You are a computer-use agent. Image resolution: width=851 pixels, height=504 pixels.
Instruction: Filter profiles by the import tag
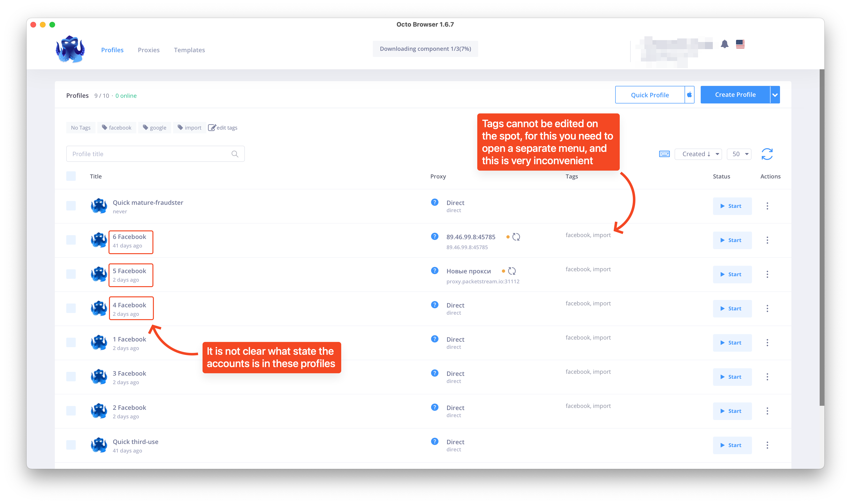[190, 128]
